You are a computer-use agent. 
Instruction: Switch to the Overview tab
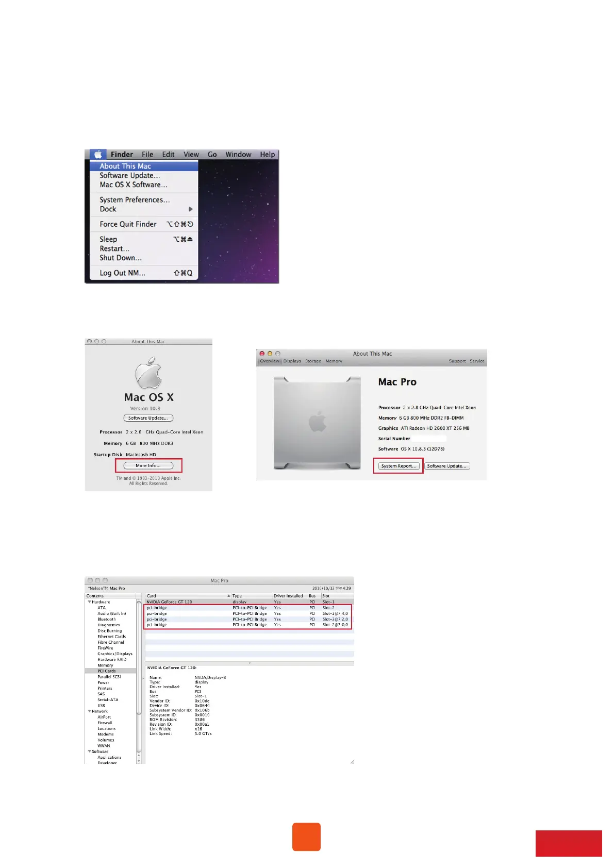270,361
